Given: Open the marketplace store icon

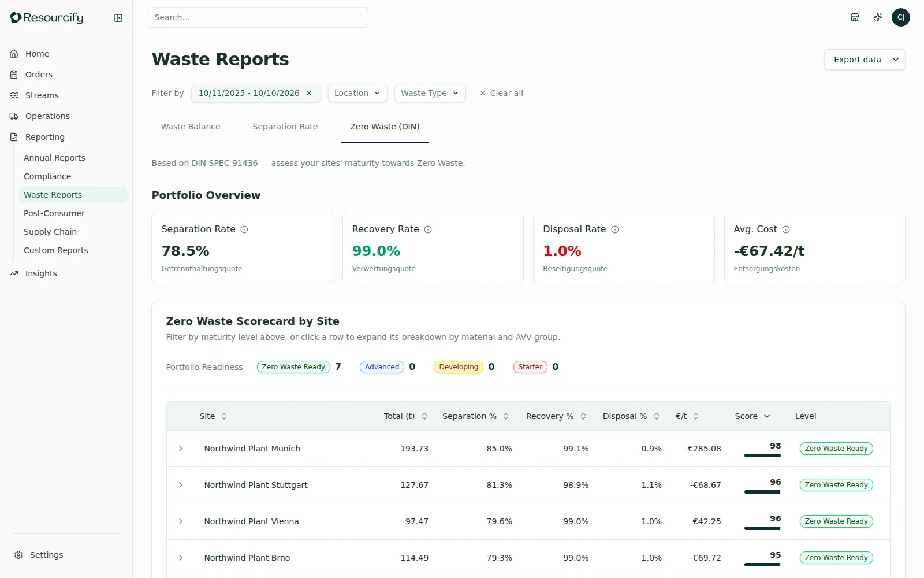Looking at the screenshot, I should pos(855,17).
